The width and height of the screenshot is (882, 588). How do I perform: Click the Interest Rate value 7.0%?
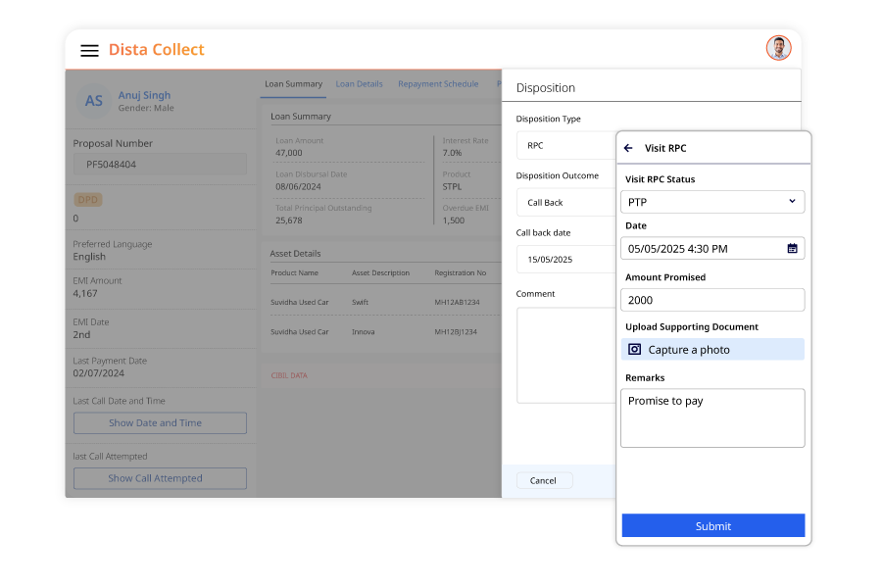tap(452, 153)
